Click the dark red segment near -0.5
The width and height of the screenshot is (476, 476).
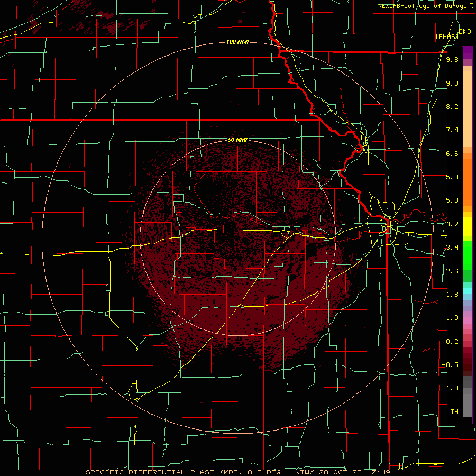pyautogui.click(x=467, y=364)
